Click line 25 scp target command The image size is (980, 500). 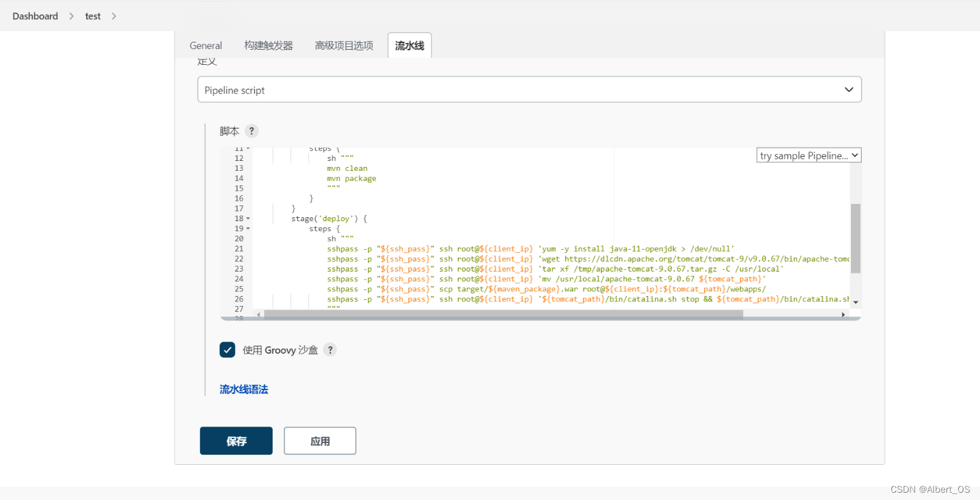click(546, 289)
